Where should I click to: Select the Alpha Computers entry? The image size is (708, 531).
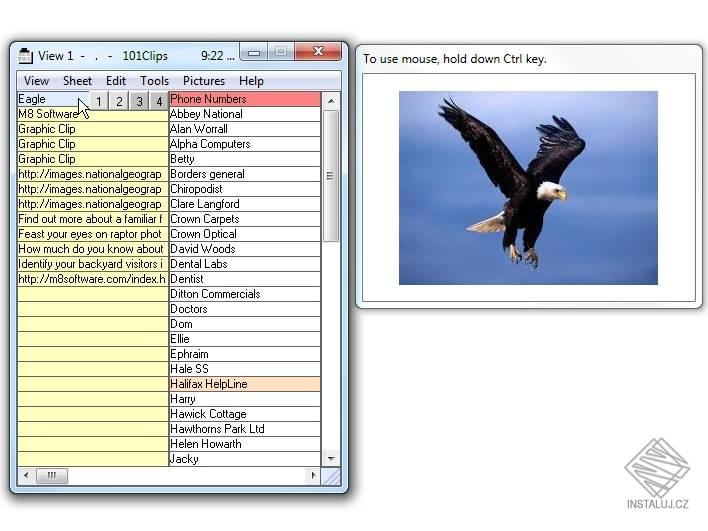[x=245, y=144]
